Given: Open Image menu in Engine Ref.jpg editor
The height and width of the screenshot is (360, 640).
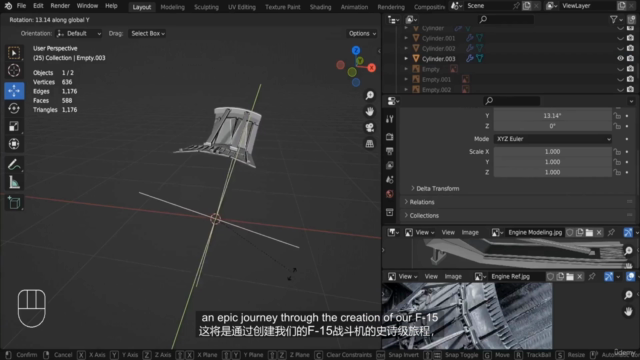Looking at the screenshot, I should [x=453, y=276].
